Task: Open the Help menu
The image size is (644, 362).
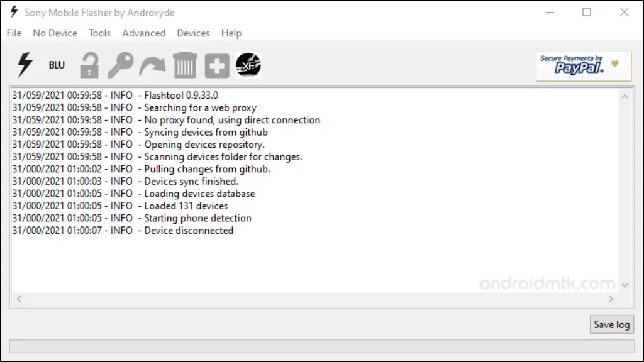Action: click(231, 33)
